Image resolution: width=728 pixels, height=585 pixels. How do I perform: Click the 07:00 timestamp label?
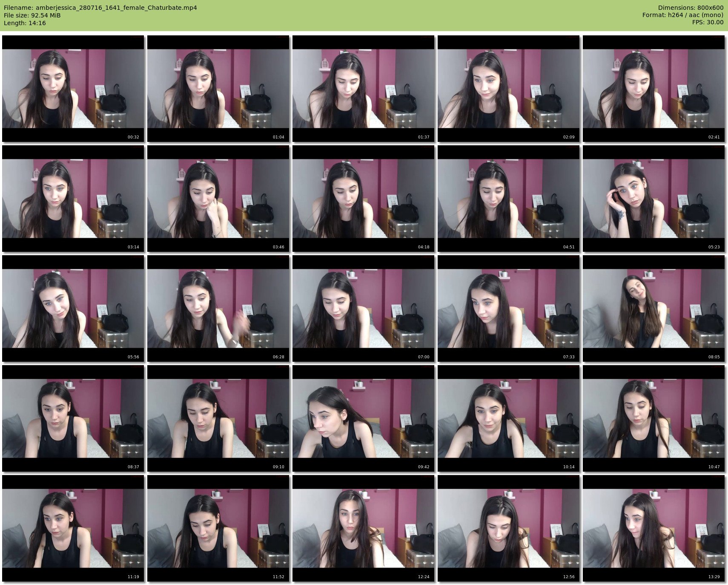[423, 357]
